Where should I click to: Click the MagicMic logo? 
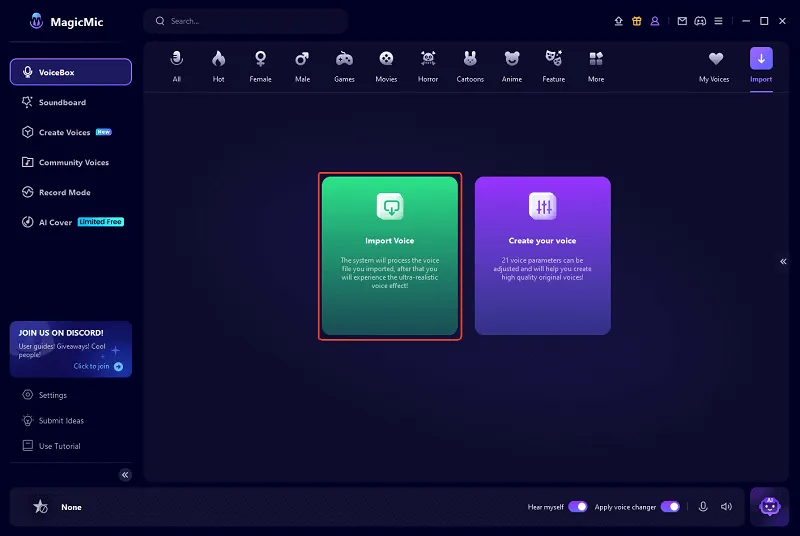tap(66, 21)
